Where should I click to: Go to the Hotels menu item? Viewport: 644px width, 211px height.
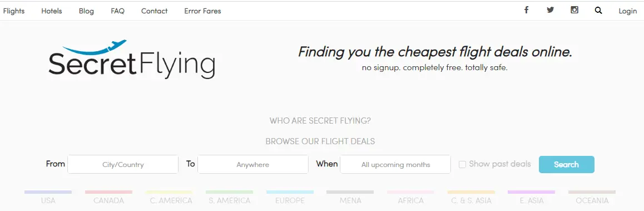(51, 11)
